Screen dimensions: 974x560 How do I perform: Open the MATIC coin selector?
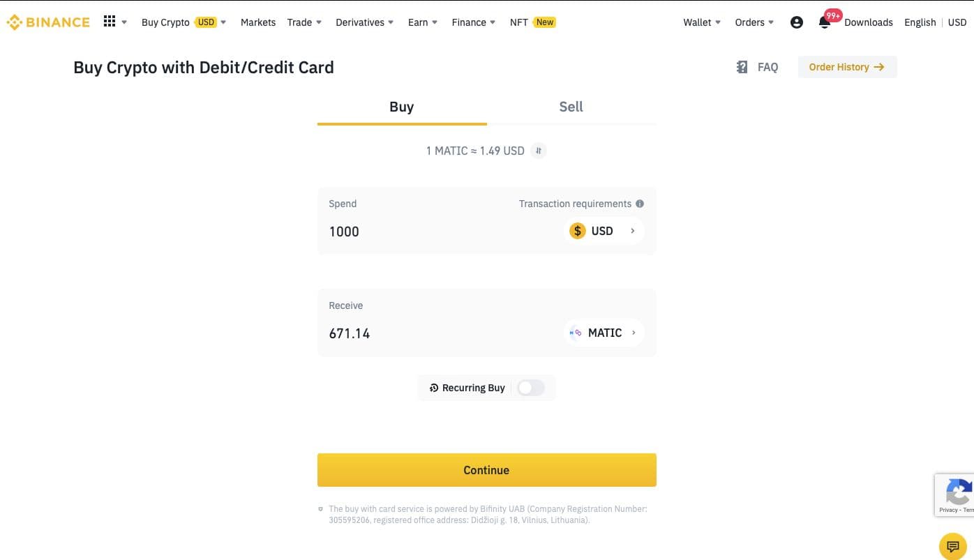coord(604,333)
